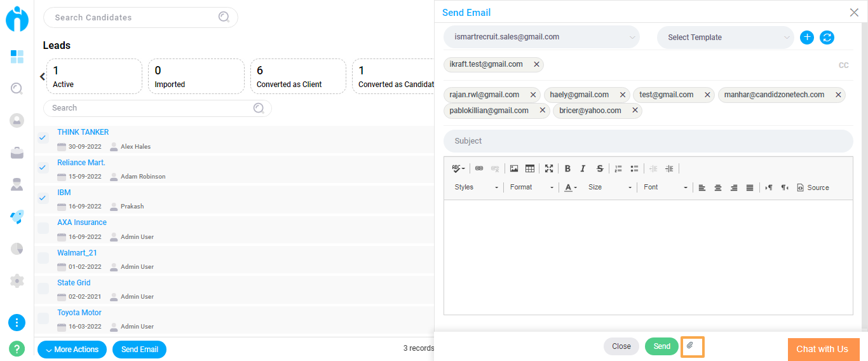Toggle strikethrough formatting

point(600,168)
